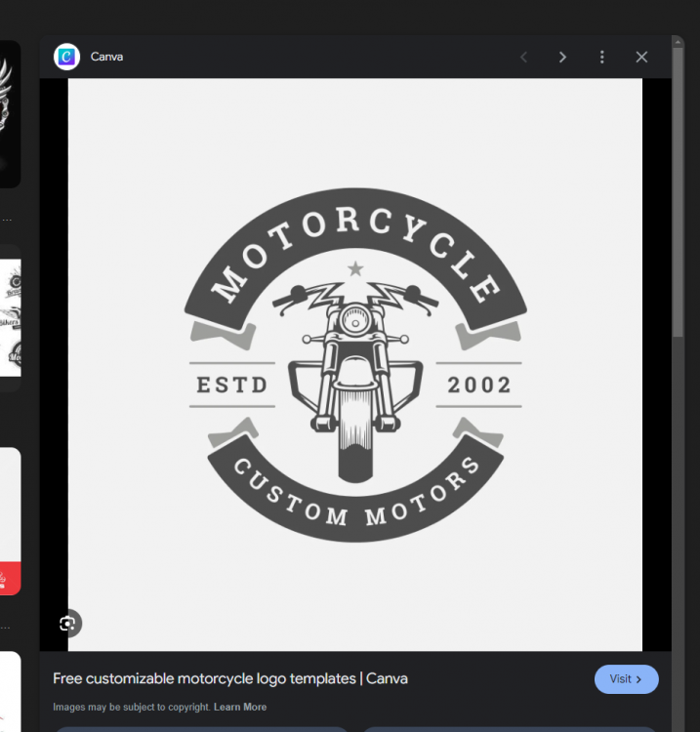
Task: Open the dark skull logo thumbnail
Action: click(x=10, y=114)
